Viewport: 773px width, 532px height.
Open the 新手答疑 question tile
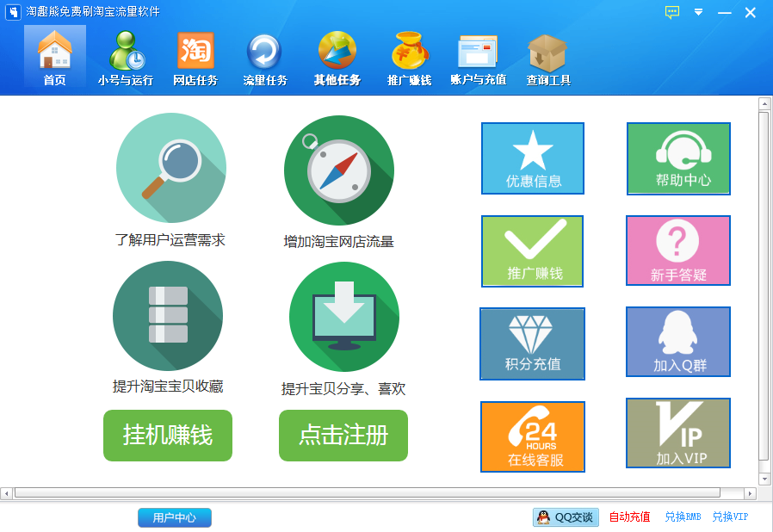678,251
